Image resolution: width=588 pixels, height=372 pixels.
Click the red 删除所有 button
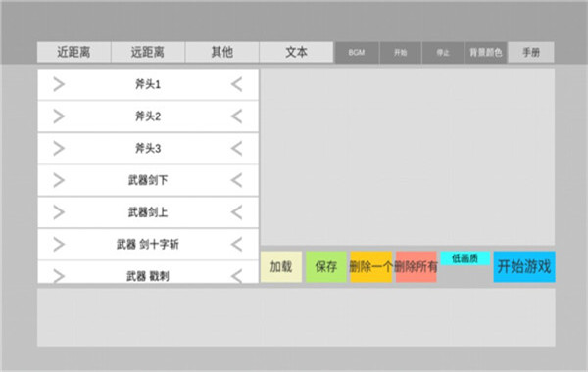416,266
